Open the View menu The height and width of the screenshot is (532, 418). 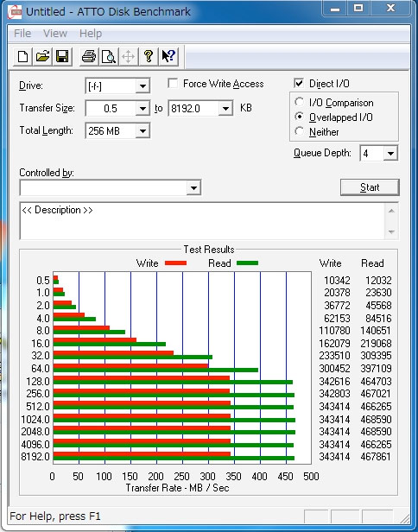click(x=55, y=34)
